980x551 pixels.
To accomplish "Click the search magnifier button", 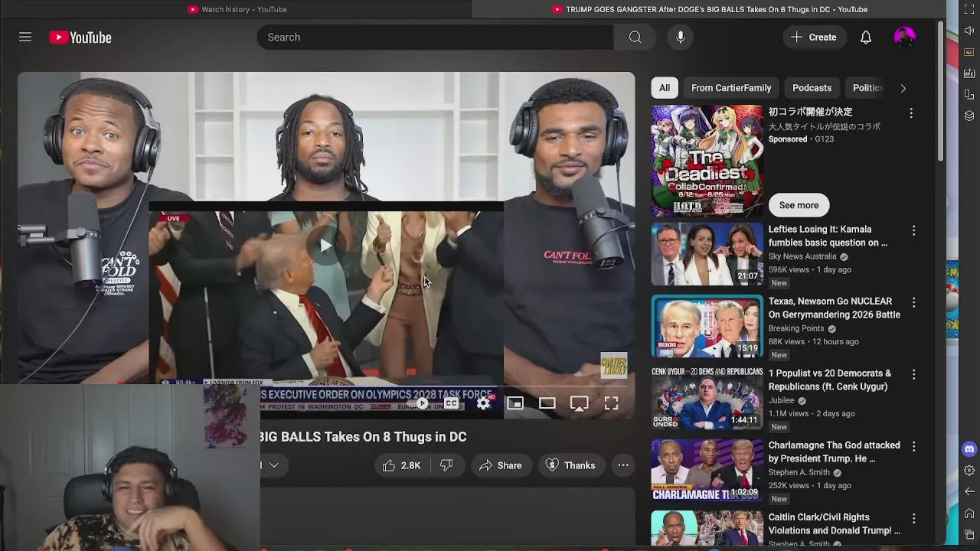I will [635, 37].
